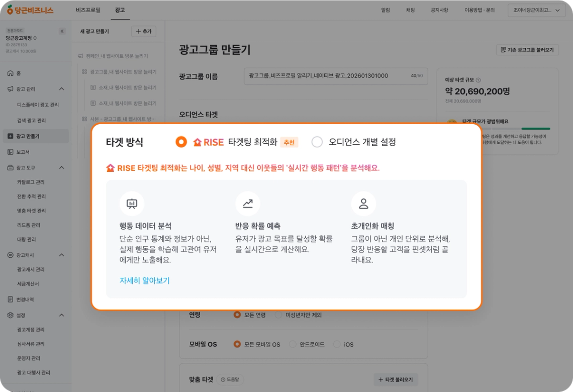The height and width of the screenshot is (392, 573).
Task: Open 광고 대행사 관리 in sidebar
Action: pyautogui.click(x=34, y=372)
